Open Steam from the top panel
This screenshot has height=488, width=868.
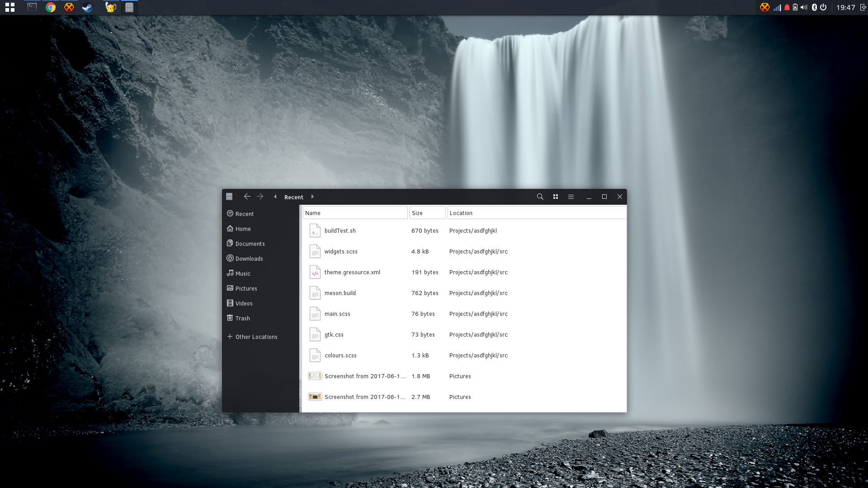tap(87, 7)
